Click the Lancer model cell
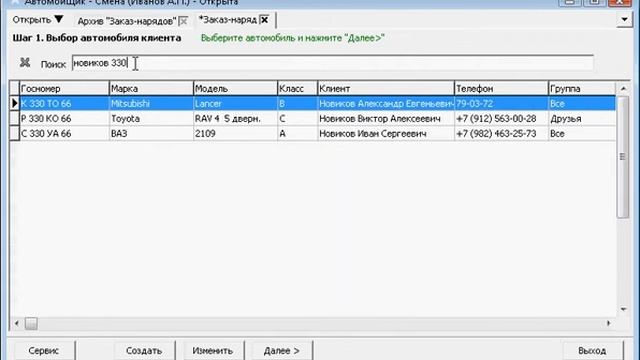Screen dimensions: 640x360 (235, 104)
